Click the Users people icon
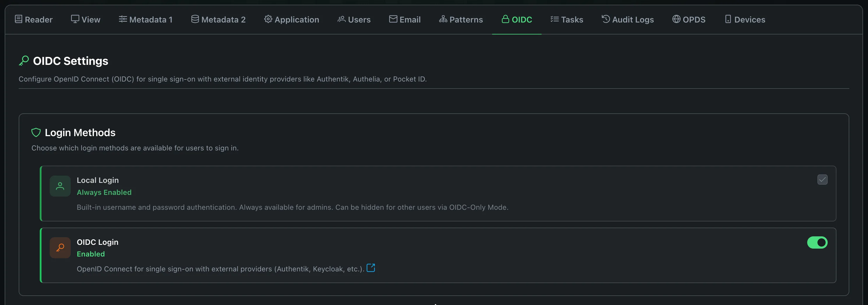Viewport: 868px width, 305px height. click(341, 19)
